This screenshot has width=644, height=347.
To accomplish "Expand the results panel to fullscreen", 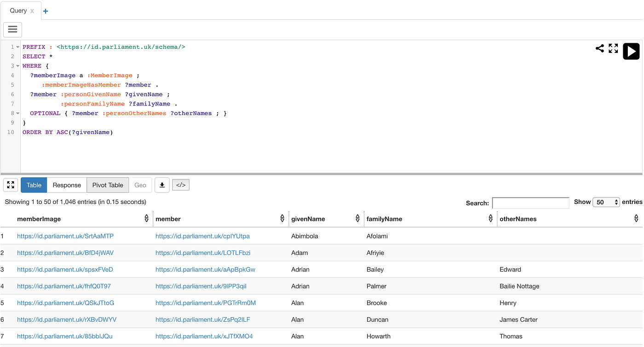I will [x=10, y=185].
